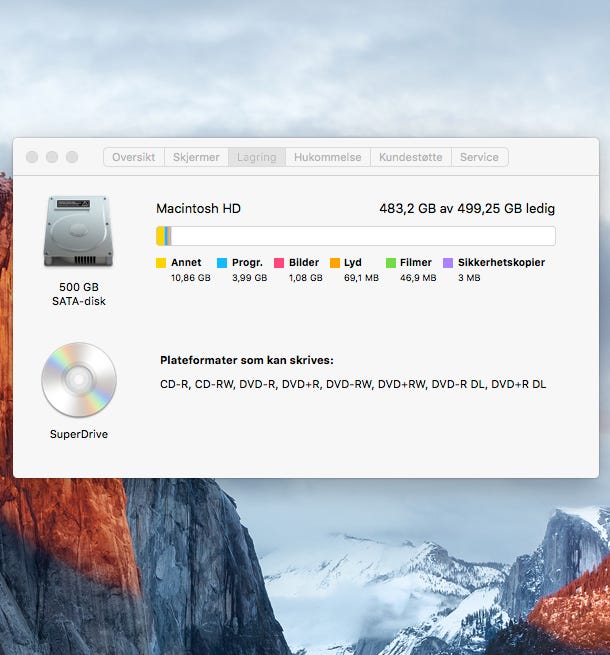Open the Kundestøtte tab
The height and width of the screenshot is (655, 610).
click(x=411, y=157)
